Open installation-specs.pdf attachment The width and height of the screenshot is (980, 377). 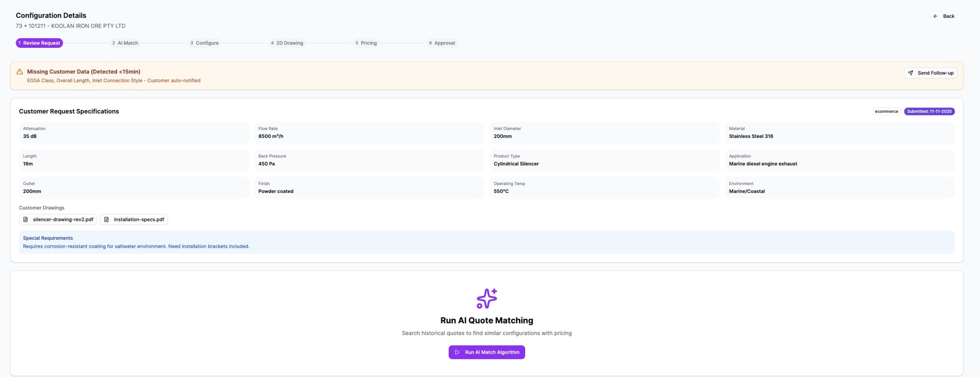coord(134,219)
